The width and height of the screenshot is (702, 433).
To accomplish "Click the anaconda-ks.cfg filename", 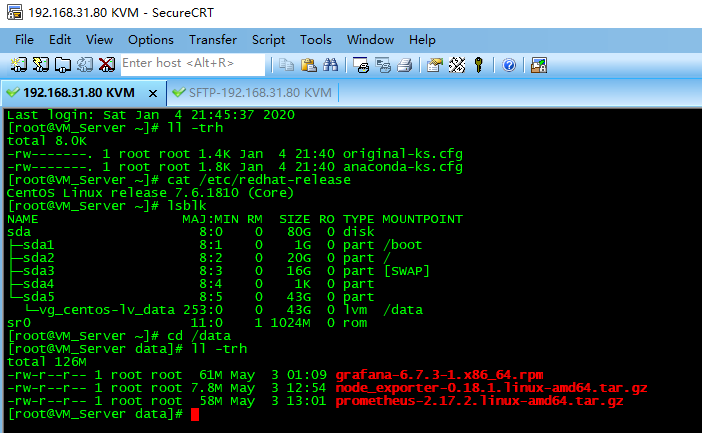I will (402, 167).
